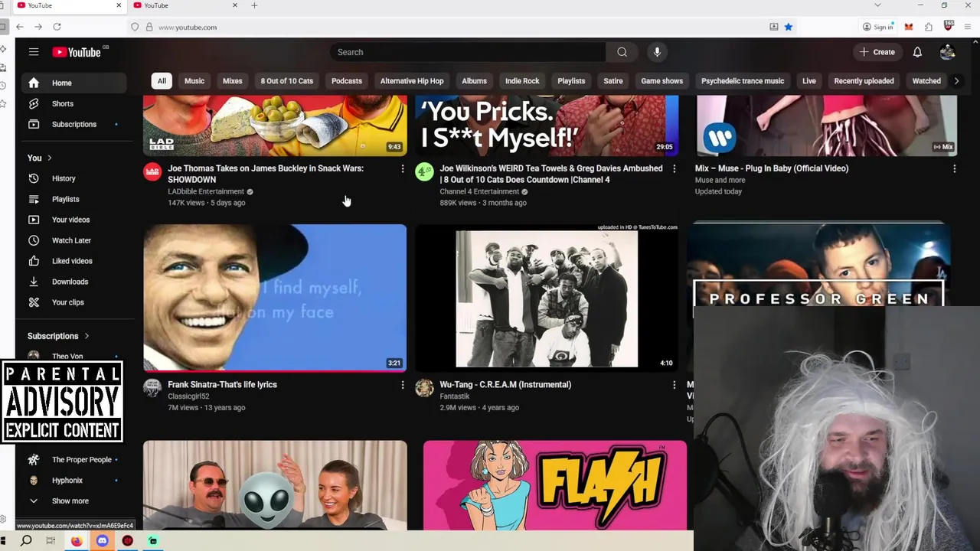Open options for Frank Sinatra That's life video
Image resolution: width=980 pixels, height=551 pixels.
pyautogui.click(x=402, y=385)
